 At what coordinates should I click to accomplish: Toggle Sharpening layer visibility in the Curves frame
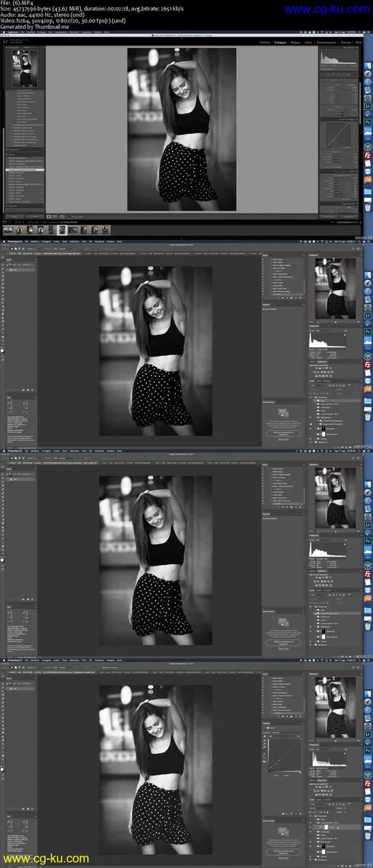point(310,846)
